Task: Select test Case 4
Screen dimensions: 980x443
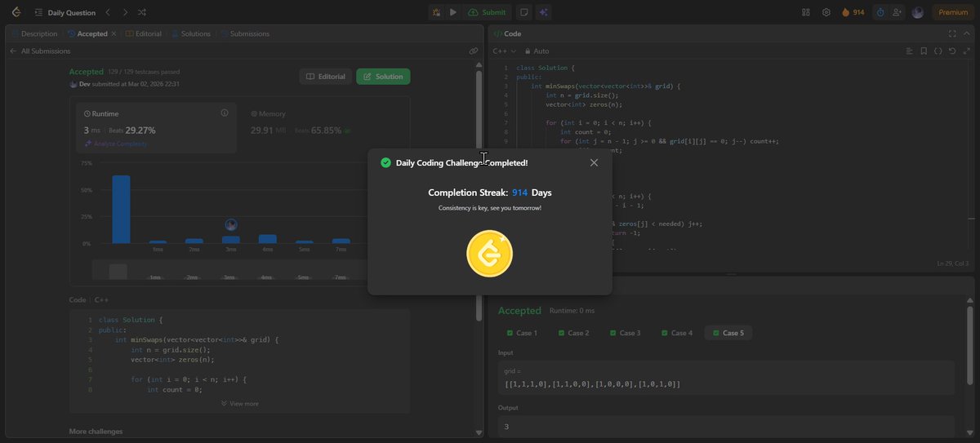Action: pos(677,333)
